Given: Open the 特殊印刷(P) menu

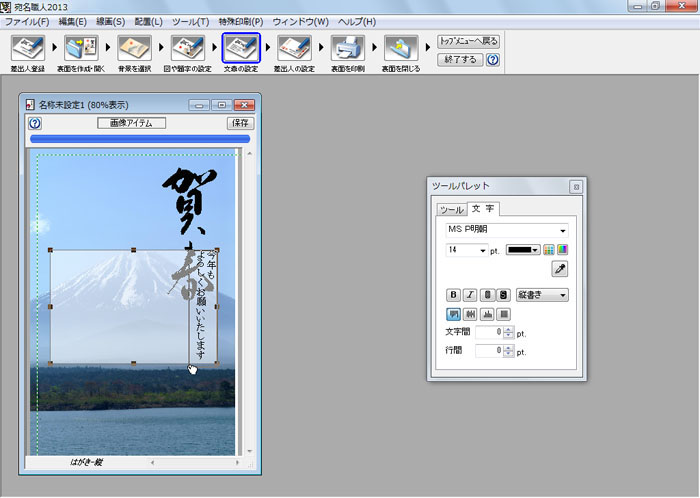Looking at the screenshot, I should pos(241,21).
